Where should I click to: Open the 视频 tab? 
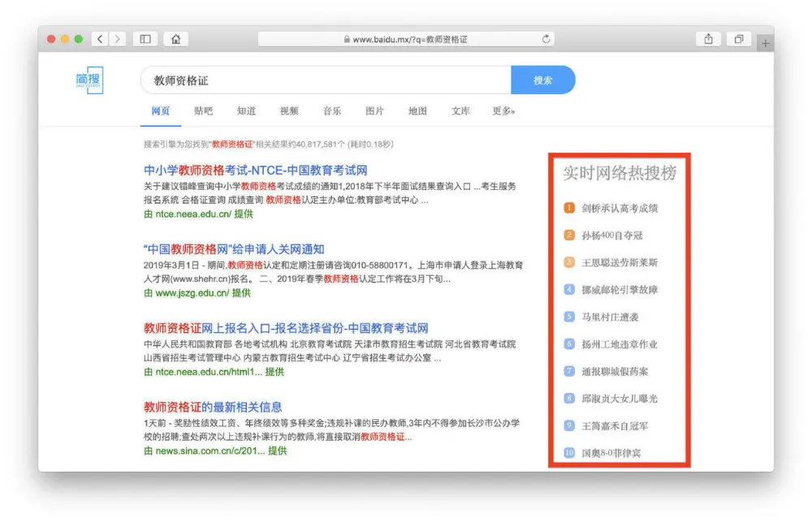pos(289,111)
